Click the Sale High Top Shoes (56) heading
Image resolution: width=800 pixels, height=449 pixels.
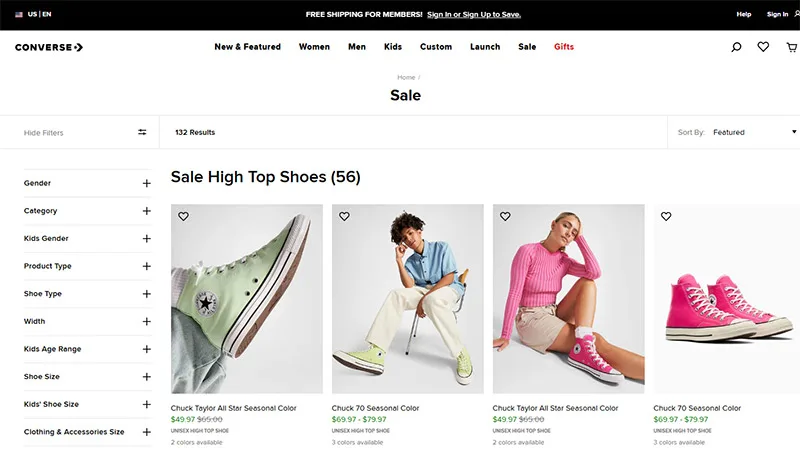click(x=265, y=177)
